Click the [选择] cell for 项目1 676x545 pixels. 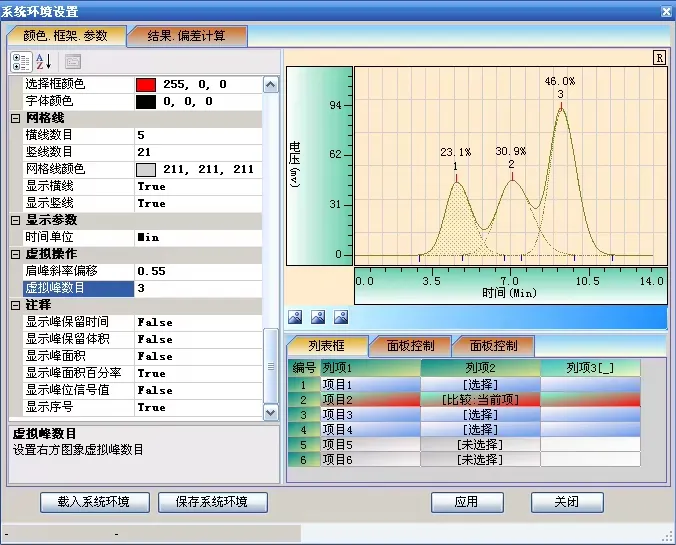pyautogui.click(x=480, y=384)
